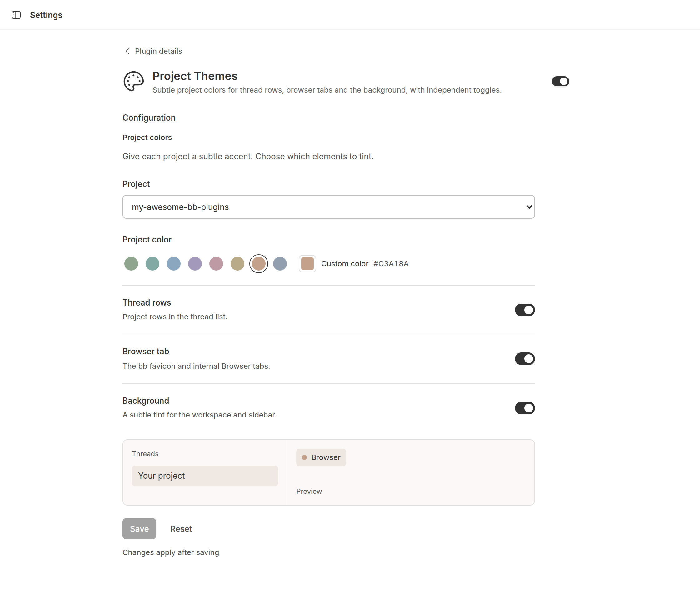Click the Project Themes palette icon
The width and height of the screenshot is (700, 600).
[133, 81]
